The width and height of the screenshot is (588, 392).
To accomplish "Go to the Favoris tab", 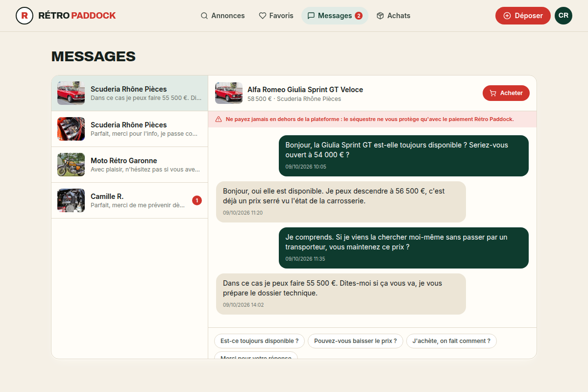I will (x=276, y=16).
